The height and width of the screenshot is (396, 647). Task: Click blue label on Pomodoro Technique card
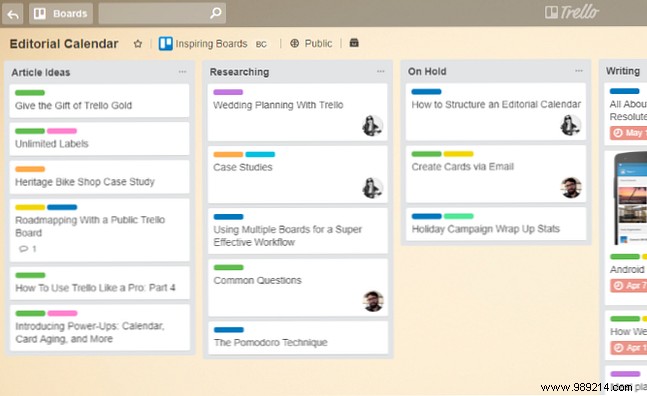point(229,330)
